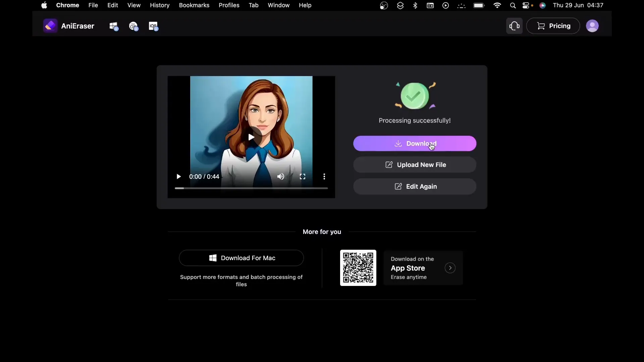Click the Siri icon in menu bar
This screenshot has width=644, height=362.
click(x=542, y=5)
